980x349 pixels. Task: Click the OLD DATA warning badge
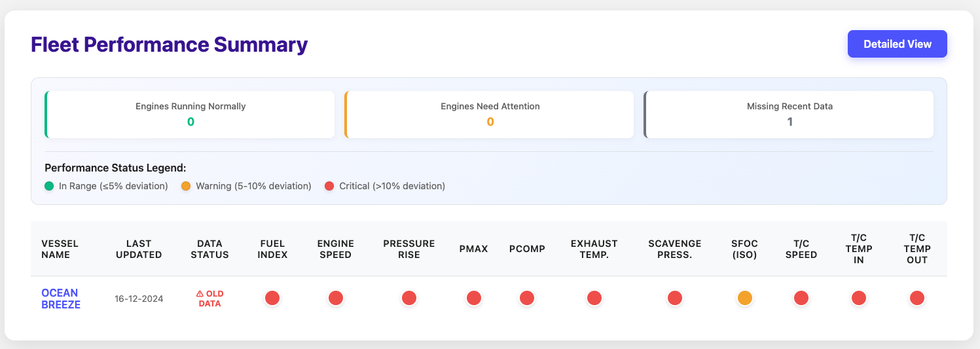click(210, 299)
